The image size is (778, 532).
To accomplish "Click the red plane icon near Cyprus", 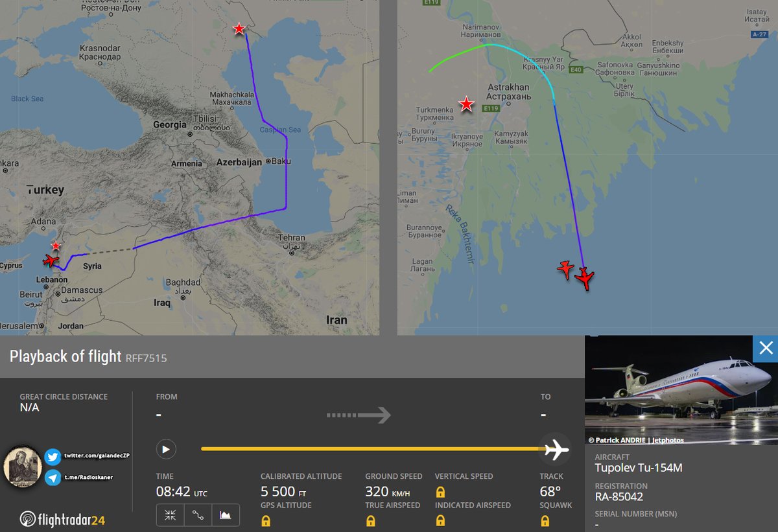I will point(49,260).
